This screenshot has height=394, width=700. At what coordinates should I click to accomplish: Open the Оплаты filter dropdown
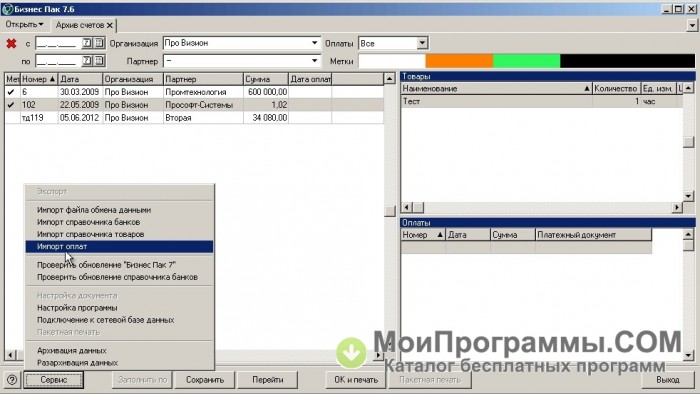click(x=422, y=43)
